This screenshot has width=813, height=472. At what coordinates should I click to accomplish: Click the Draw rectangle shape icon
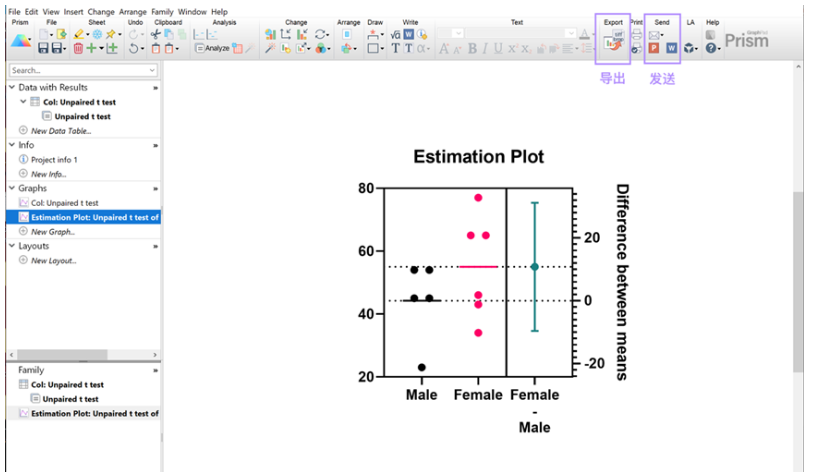coord(372,48)
